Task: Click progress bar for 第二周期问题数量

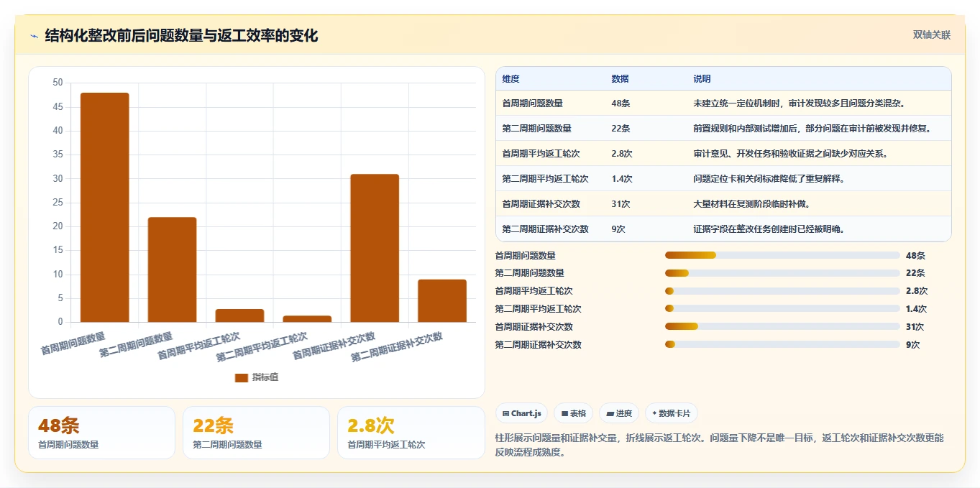Action: click(x=782, y=273)
